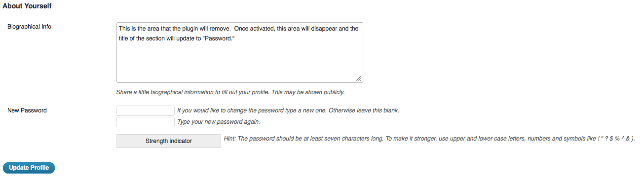Place cursor after the word "Password." in bio
This screenshot has height=180, width=644.
coord(235,39)
